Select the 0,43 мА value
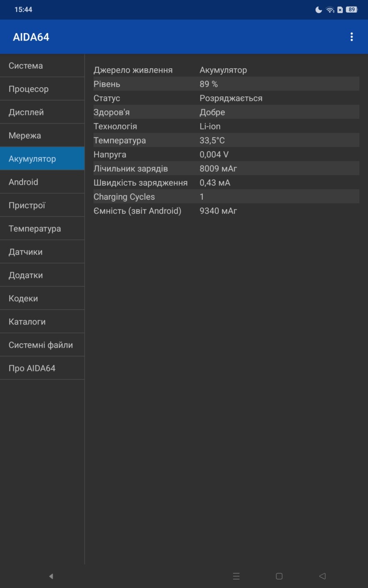This screenshot has height=588, width=368. click(x=215, y=183)
